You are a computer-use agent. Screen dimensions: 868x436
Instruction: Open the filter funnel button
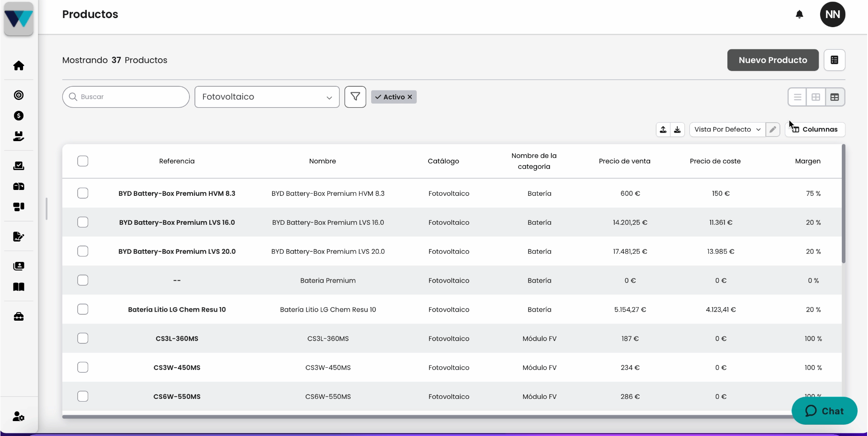tap(355, 97)
